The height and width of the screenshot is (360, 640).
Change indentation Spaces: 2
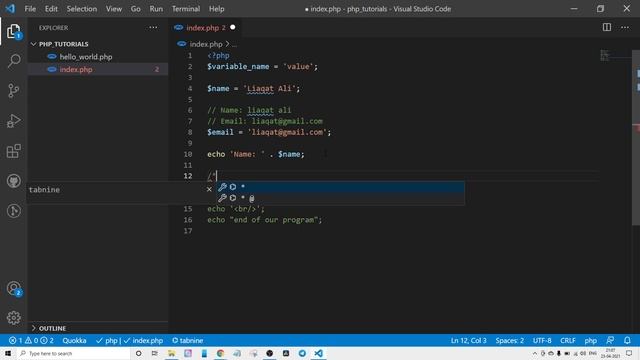pyautogui.click(x=509, y=340)
